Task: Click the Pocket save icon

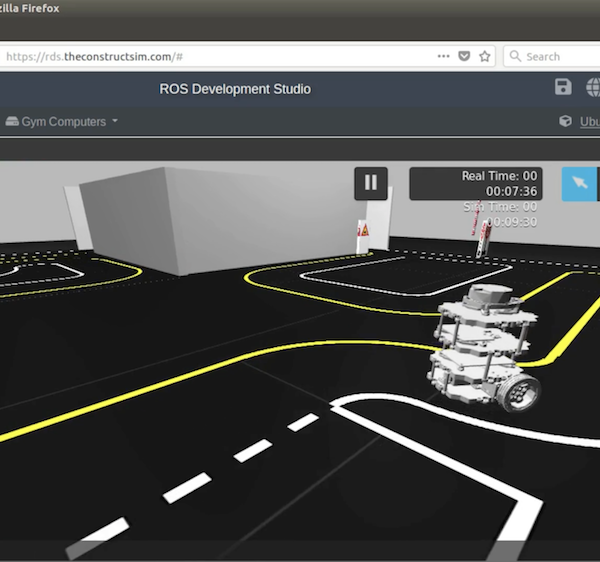Action: click(464, 57)
